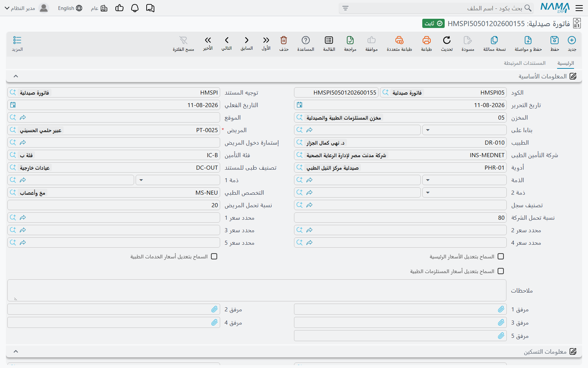Click the search box بحث بكود - اسم الملف
This screenshot has height=368, width=588.
click(436, 8)
